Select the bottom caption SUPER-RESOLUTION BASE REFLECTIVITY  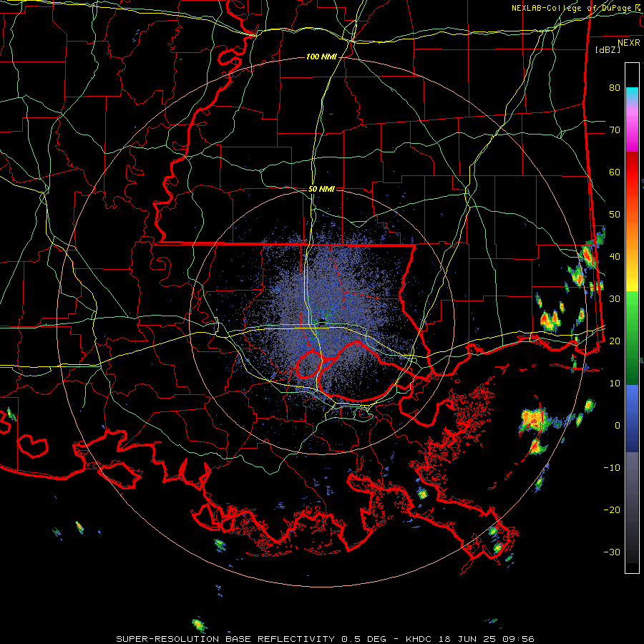click(x=225, y=639)
